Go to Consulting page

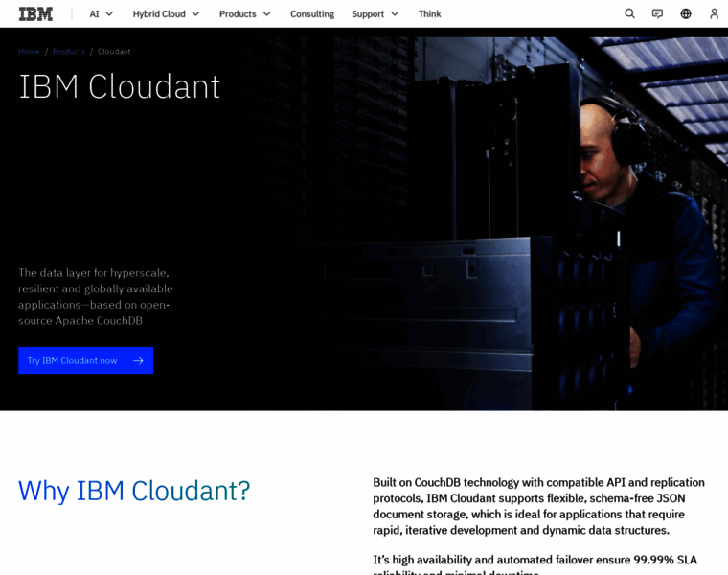tap(312, 14)
